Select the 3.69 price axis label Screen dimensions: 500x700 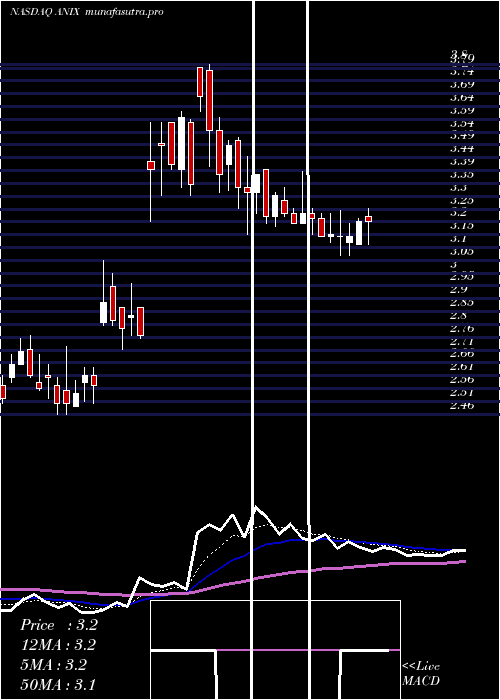point(462,84)
